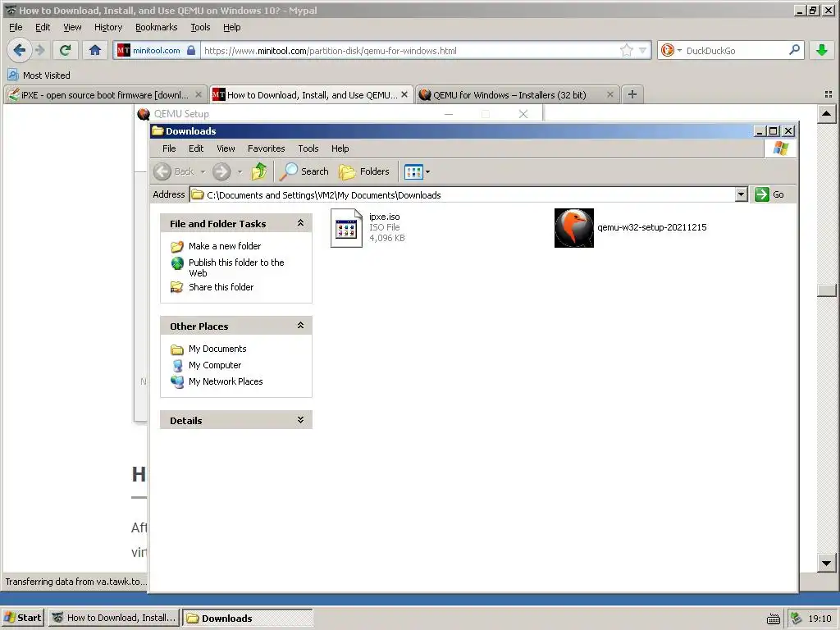Click browser scrollbar up arrow
This screenshot has height=630, width=840.
click(x=827, y=113)
